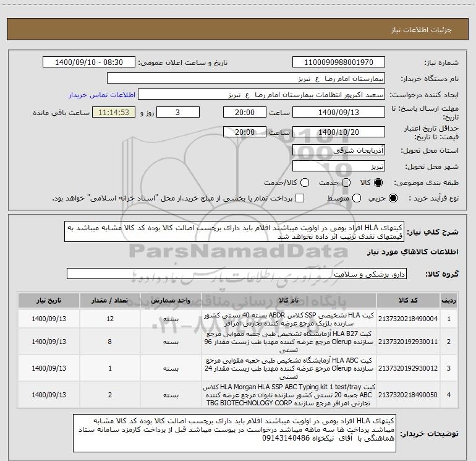
Task: Click the HLA SSP ABDR kit name
Action: point(289,319)
